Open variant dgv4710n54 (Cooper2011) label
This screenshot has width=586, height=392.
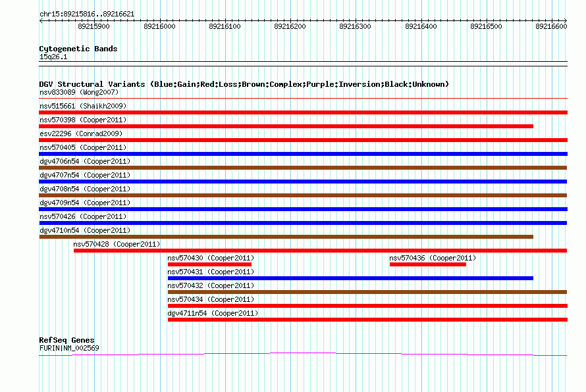point(85,230)
